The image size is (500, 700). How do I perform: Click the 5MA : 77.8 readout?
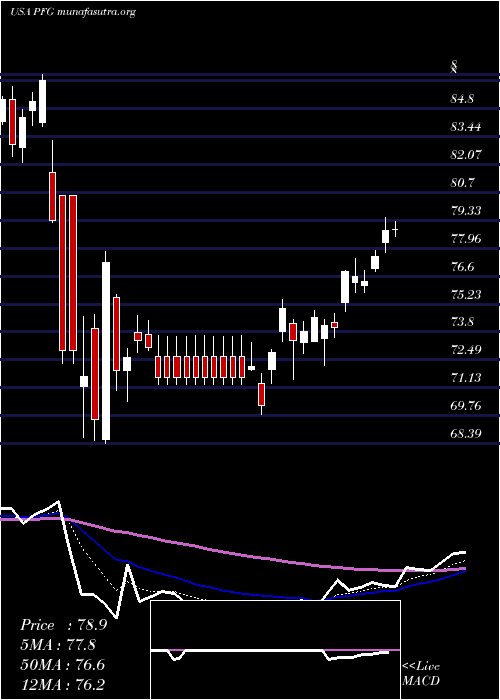point(58,645)
